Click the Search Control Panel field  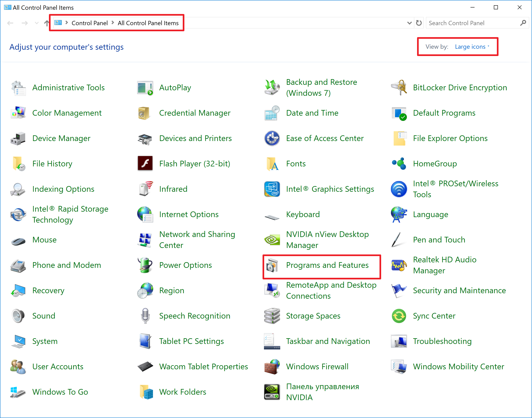[x=474, y=23]
